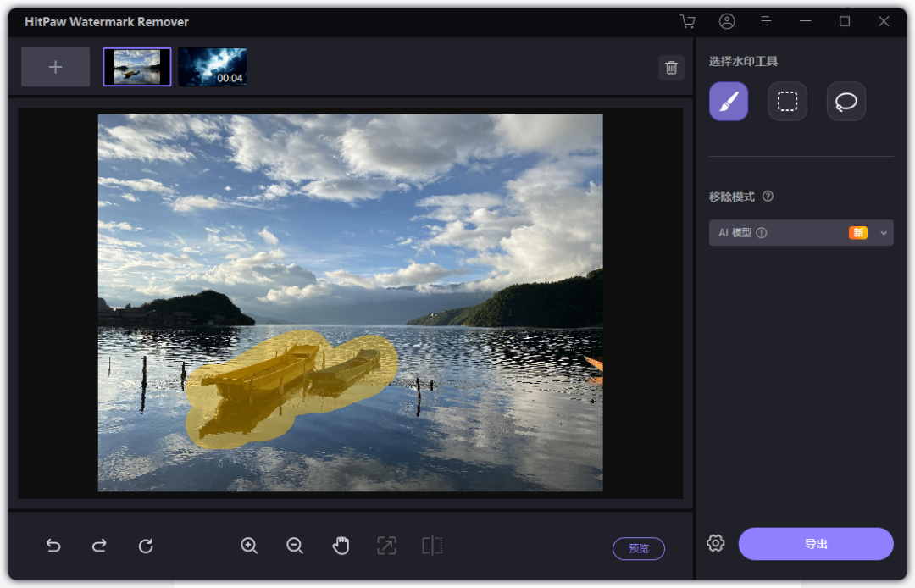Select the Brush watermark tool
The image size is (915, 588).
point(728,101)
